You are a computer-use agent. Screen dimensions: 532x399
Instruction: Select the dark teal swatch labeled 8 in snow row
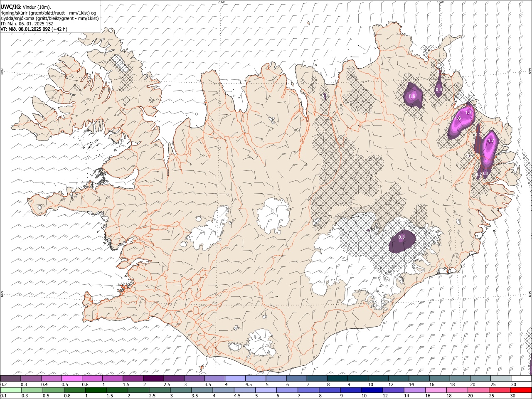337,378
